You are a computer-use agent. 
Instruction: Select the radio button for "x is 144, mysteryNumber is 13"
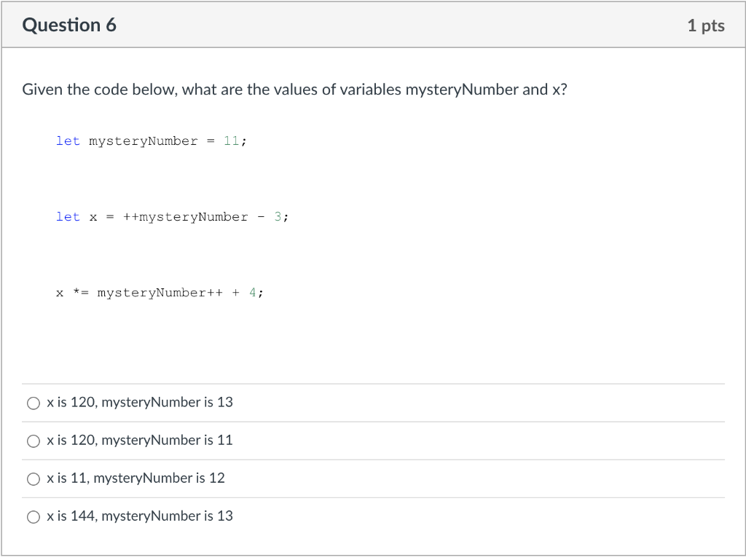(x=34, y=516)
